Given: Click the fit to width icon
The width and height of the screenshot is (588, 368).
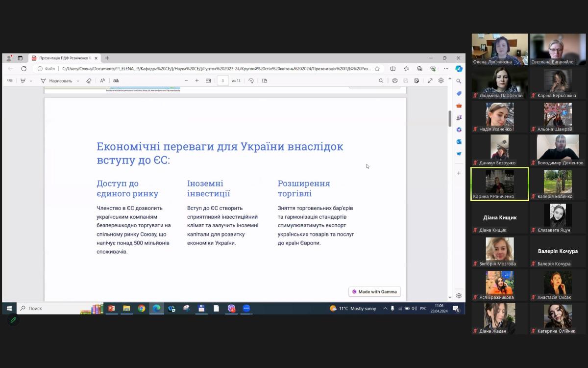Looking at the screenshot, I should 208,81.
